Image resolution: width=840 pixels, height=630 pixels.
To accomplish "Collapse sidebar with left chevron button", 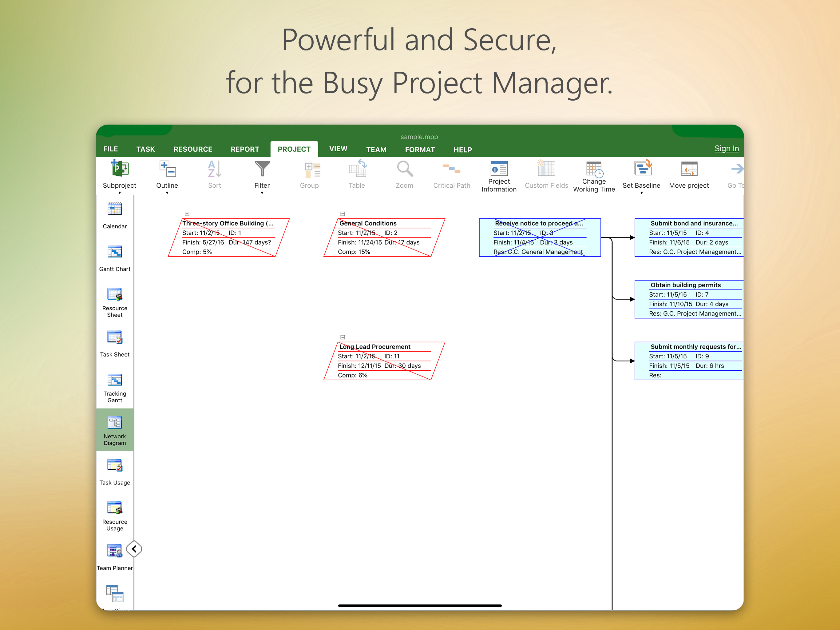I will pos(134,549).
